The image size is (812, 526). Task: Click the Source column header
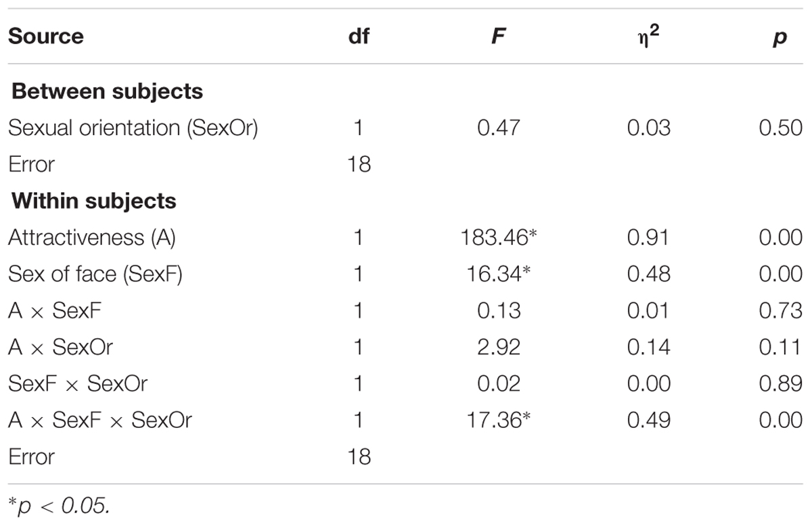coord(46,36)
